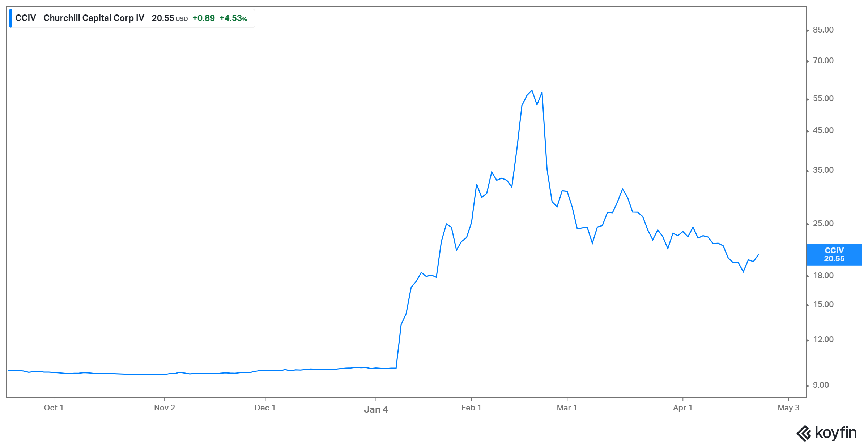Click the CCIV ticker symbol in legend

tap(25, 18)
